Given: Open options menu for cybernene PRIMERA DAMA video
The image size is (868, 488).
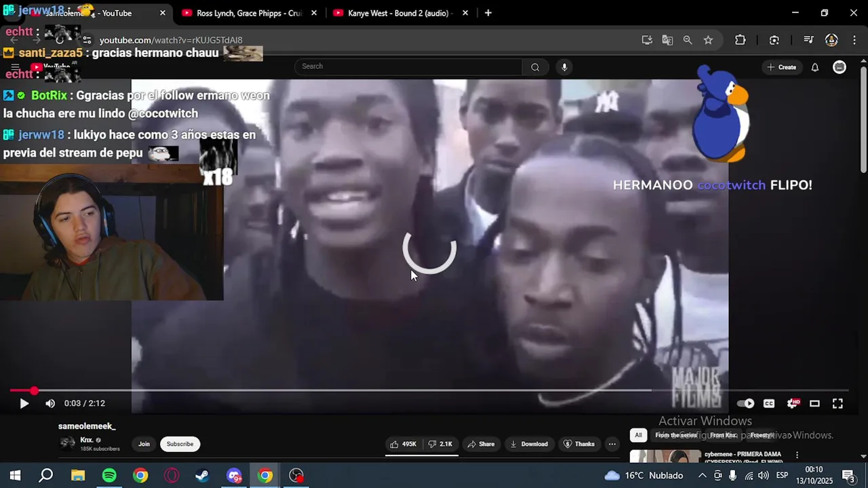Looking at the screenshot, I should coord(797,455).
